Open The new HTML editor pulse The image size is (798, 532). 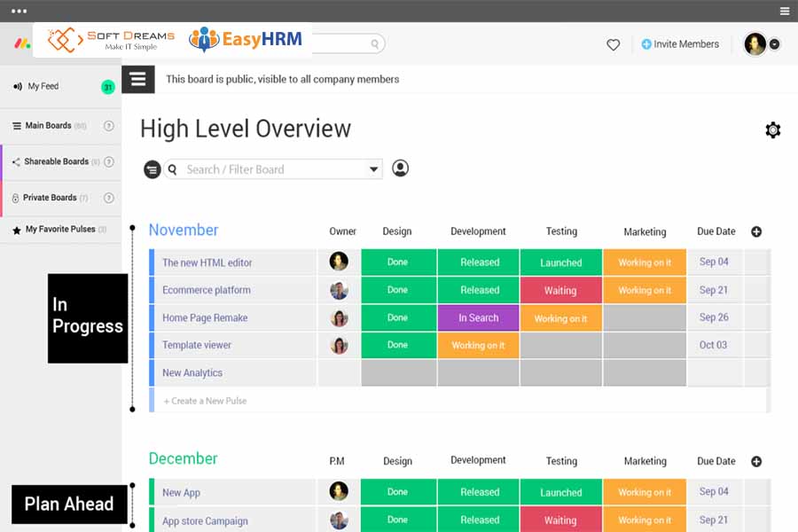pyautogui.click(x=207, y=262)
